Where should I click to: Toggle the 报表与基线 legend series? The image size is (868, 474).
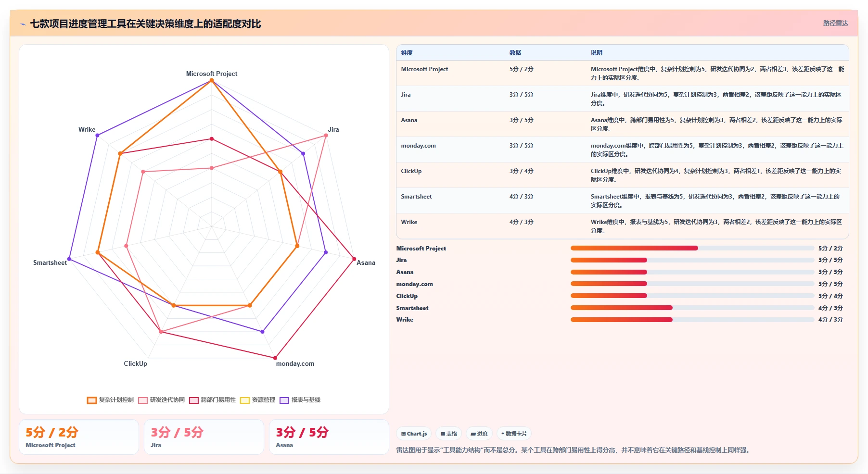(300, 400)
